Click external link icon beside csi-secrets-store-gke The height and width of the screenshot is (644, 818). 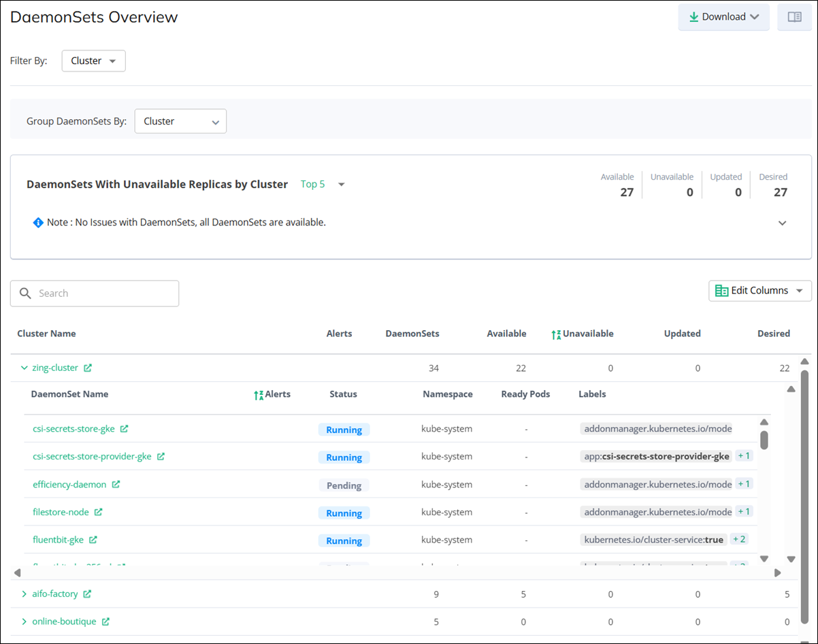[x=125, y=429]
